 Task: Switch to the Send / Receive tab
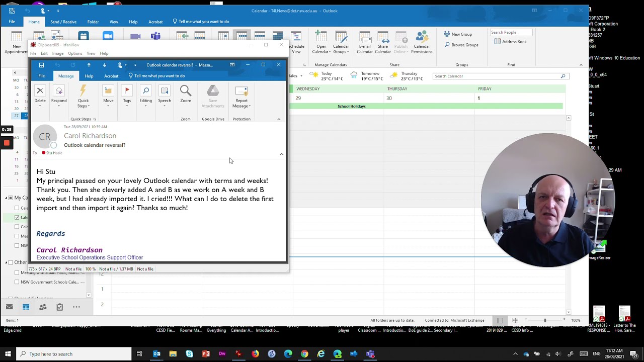63,22
